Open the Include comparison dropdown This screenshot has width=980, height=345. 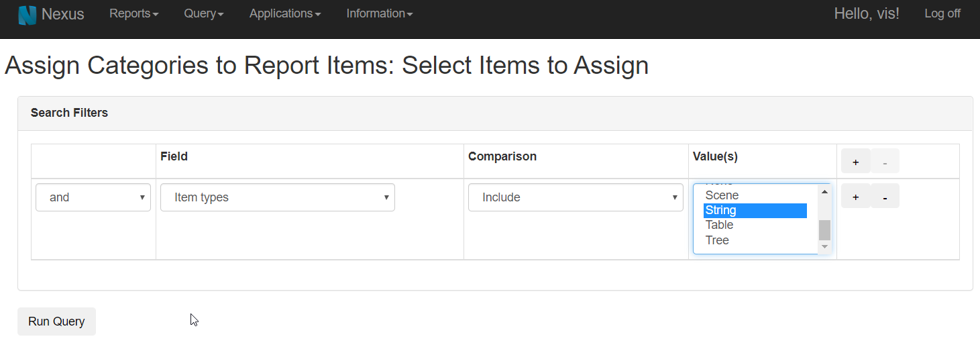point(575,197)
